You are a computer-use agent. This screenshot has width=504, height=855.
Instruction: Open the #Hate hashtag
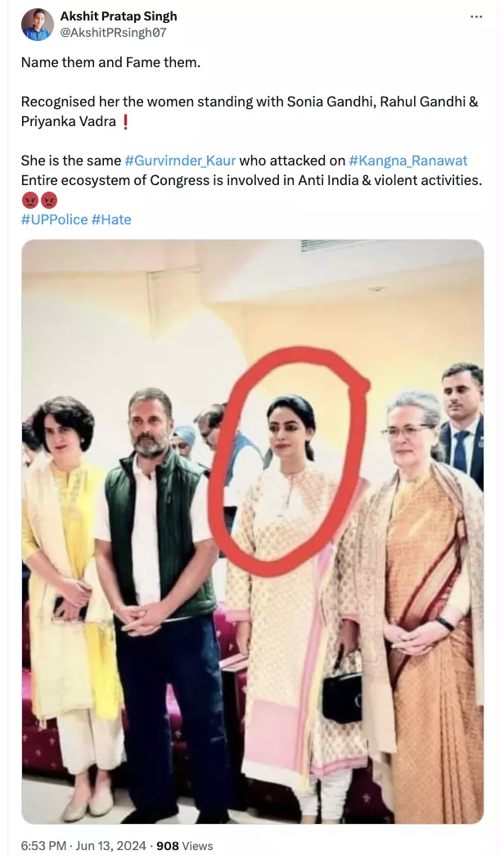pos(111,219)
